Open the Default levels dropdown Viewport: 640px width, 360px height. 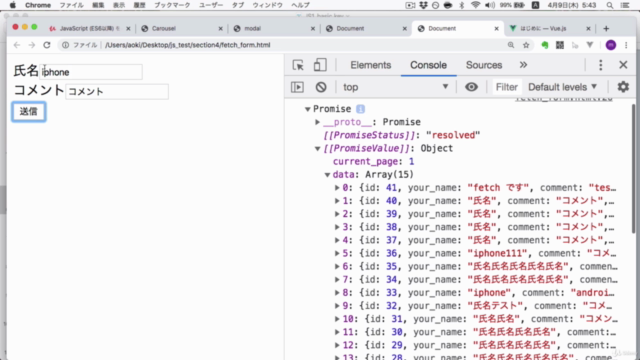[562, 87]
